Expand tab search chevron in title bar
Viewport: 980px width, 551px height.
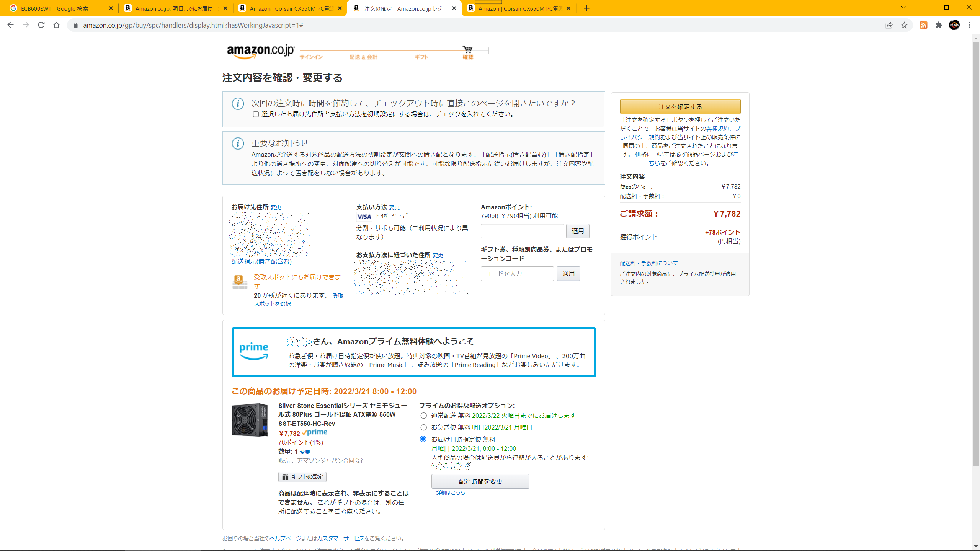click(903, 7)
